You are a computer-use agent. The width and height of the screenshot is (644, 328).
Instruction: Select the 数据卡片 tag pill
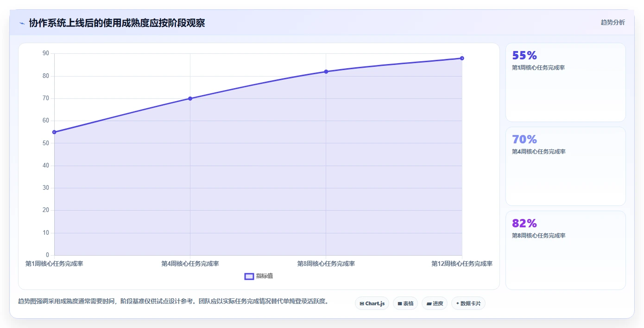468,303
